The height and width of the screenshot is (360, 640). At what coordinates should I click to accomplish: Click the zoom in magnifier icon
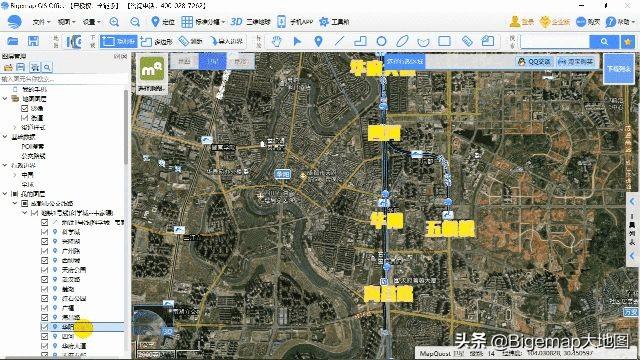[114, 22]
